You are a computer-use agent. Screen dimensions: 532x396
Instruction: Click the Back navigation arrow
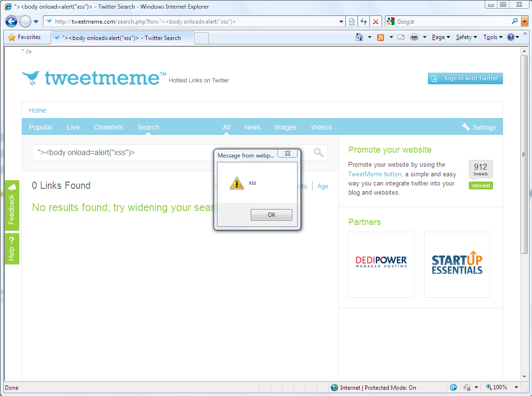(x=11, y=21)
